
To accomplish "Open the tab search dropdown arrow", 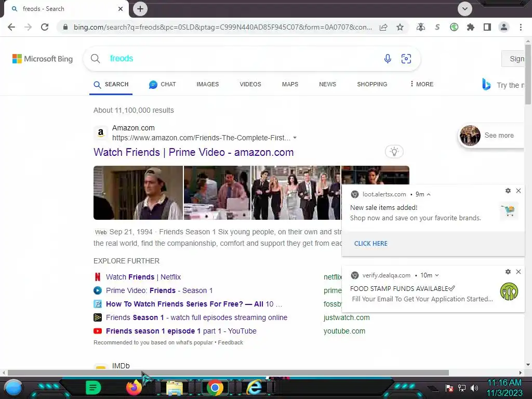I will click(465, 9).
